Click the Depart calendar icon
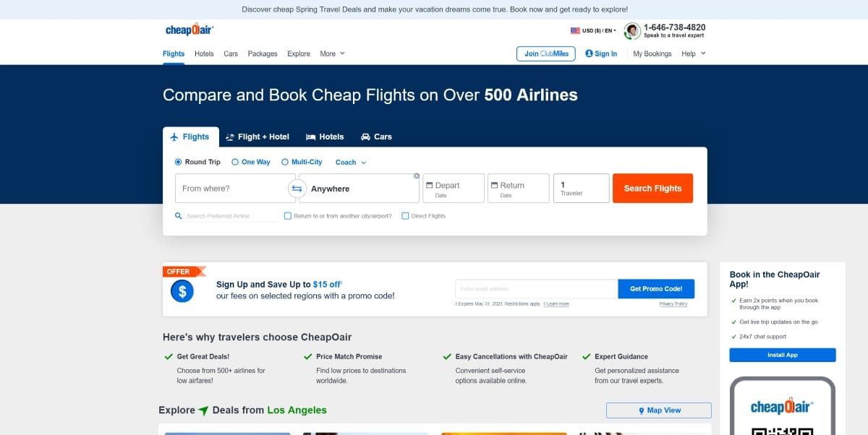This screenshot has width=868, height=435. coord(429,186)
